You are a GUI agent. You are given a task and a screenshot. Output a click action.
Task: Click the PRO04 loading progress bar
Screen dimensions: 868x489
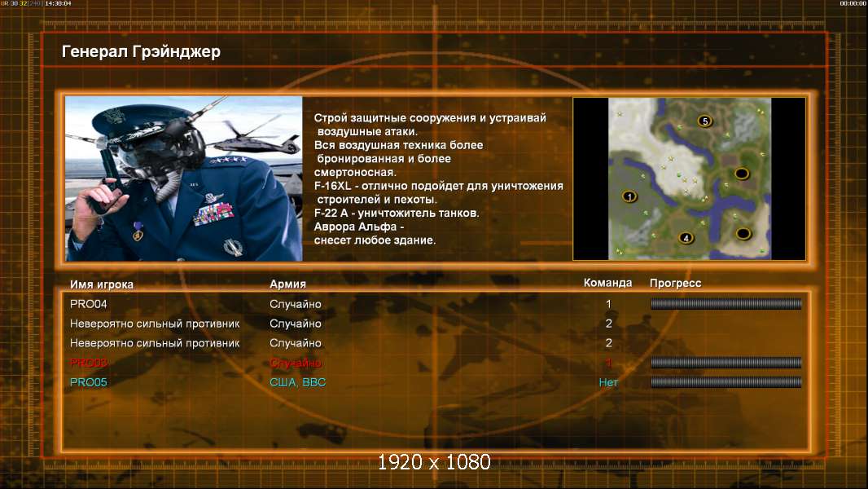tap(726, 303)
